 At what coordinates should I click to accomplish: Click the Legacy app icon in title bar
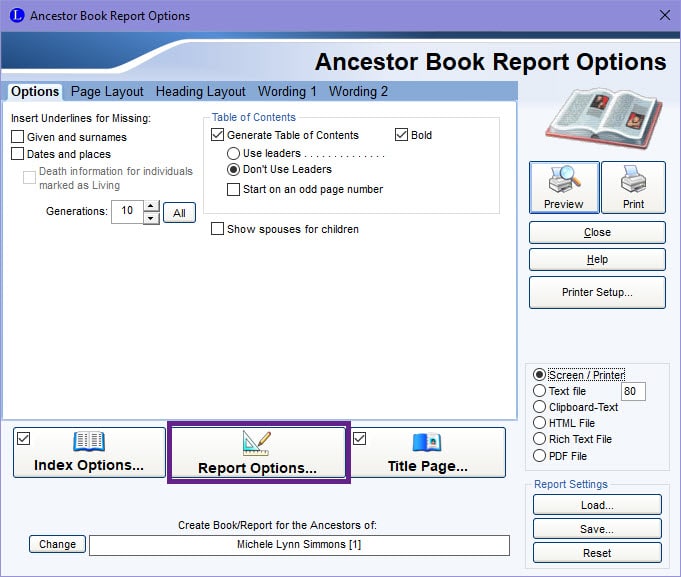pyautogui.click(x=17, y=15)
